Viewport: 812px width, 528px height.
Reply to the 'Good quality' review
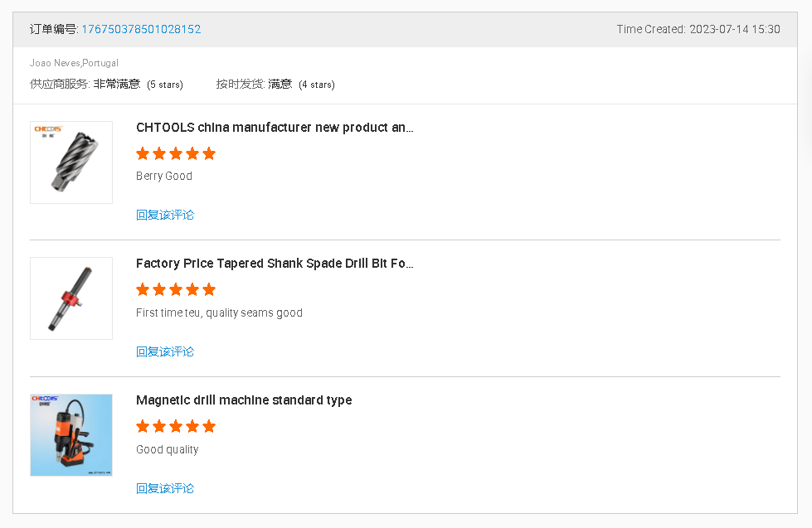tap(165, 488)
